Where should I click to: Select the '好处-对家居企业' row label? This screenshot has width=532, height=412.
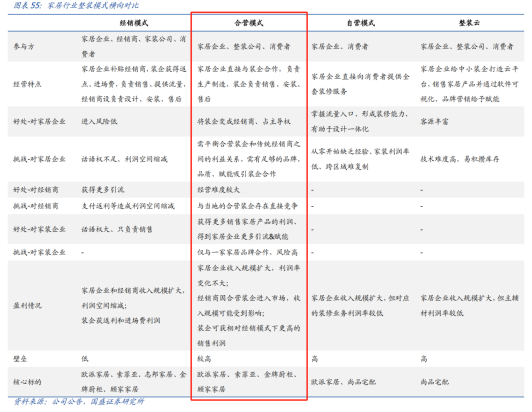(x=39, y=121)
